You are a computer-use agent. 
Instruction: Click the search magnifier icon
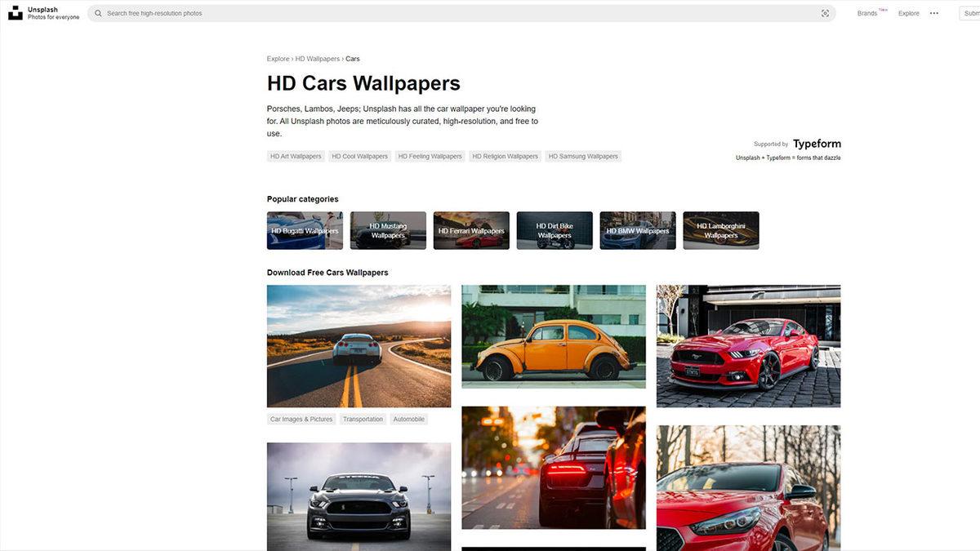[x=98, y=13]
